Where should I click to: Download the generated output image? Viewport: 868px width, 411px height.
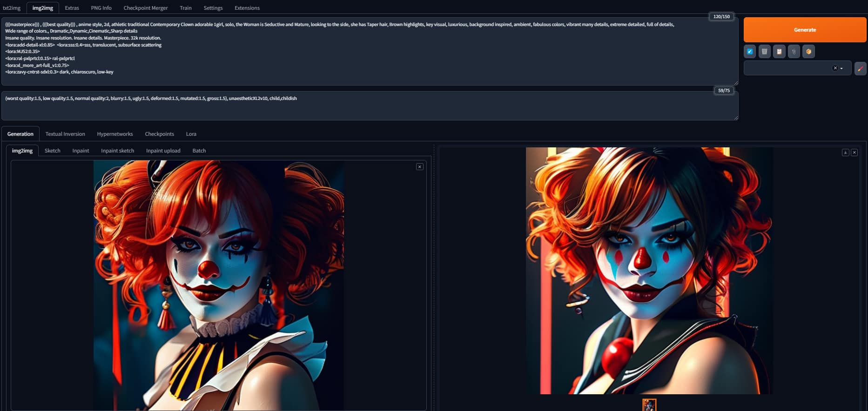(845, 152)
